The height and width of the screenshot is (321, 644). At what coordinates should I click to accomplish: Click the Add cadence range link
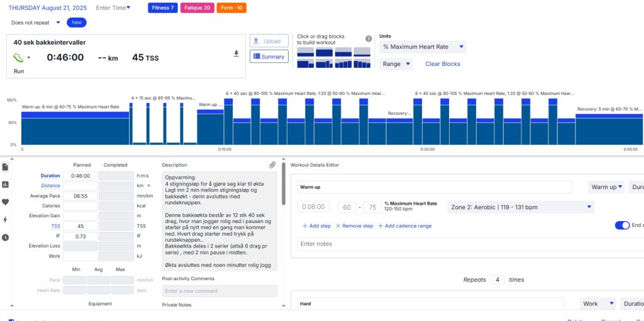pos(407,226)
